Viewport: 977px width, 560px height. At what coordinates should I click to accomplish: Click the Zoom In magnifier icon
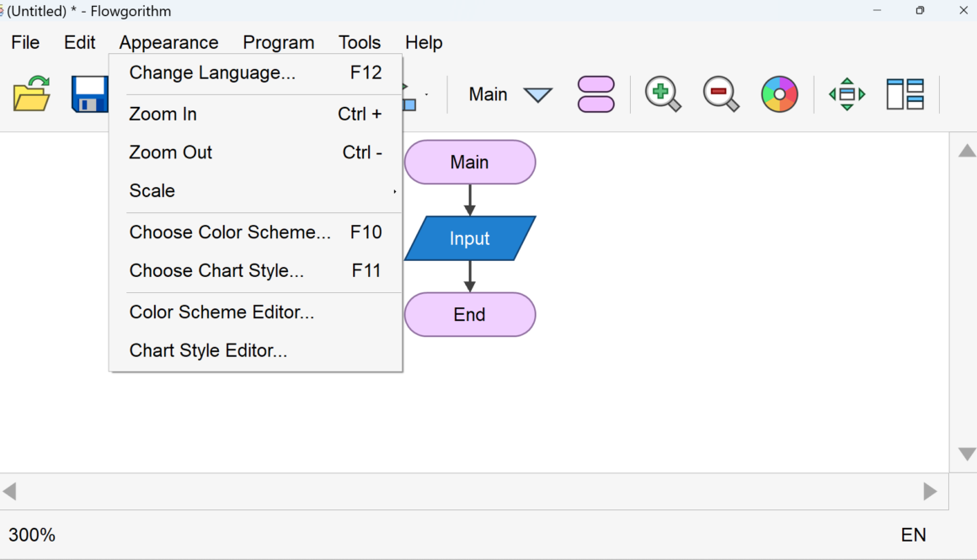tap(663, 94)
